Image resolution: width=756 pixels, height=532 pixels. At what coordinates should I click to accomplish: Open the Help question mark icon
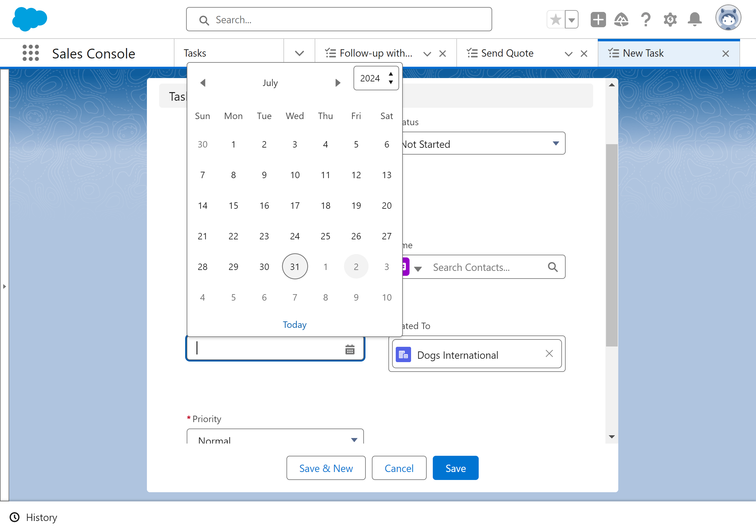[646, 19]
